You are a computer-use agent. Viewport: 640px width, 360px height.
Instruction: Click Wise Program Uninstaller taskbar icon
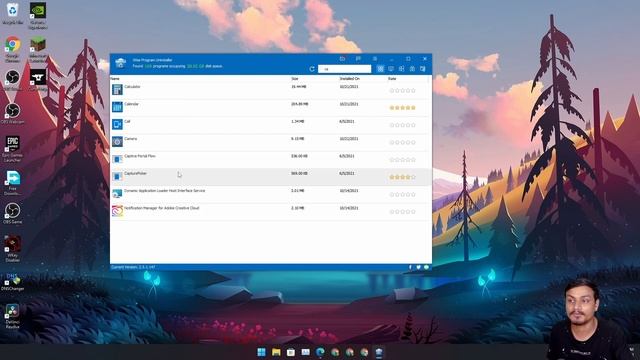[379, 352]
